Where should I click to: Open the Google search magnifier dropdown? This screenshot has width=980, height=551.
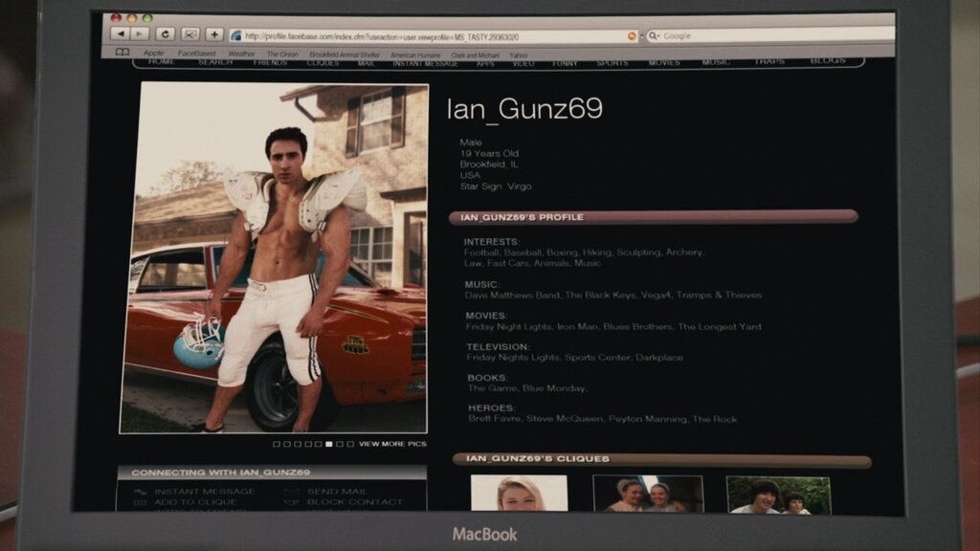(655, 35)
